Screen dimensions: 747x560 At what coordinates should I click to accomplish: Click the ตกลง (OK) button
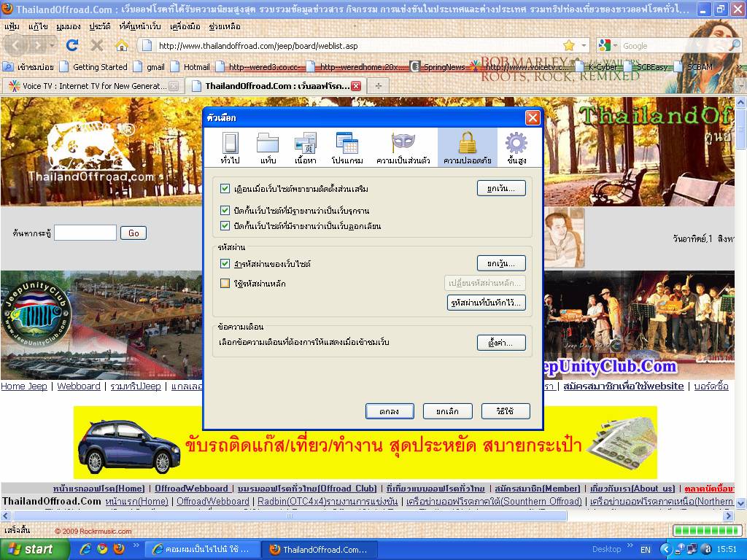390,411
